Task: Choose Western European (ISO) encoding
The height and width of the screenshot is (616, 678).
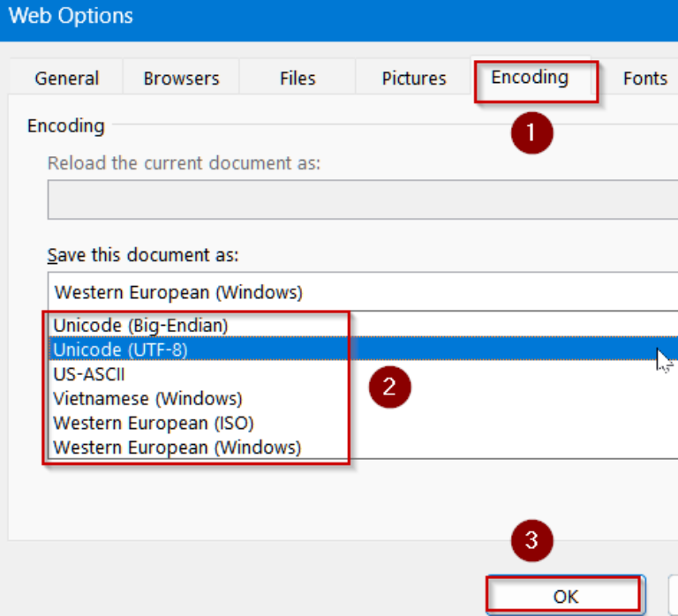Action: pos(154,423)
